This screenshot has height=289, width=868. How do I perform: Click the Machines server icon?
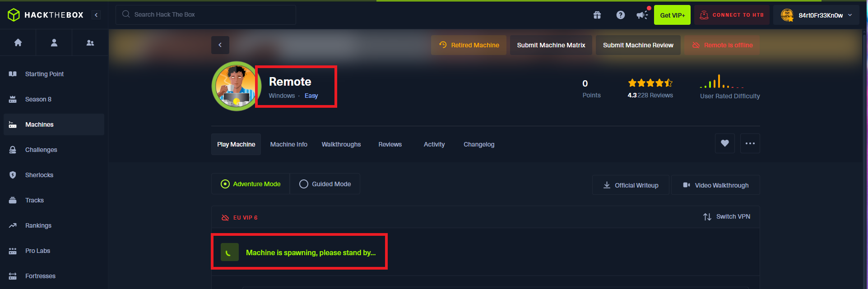coord(13,124)
